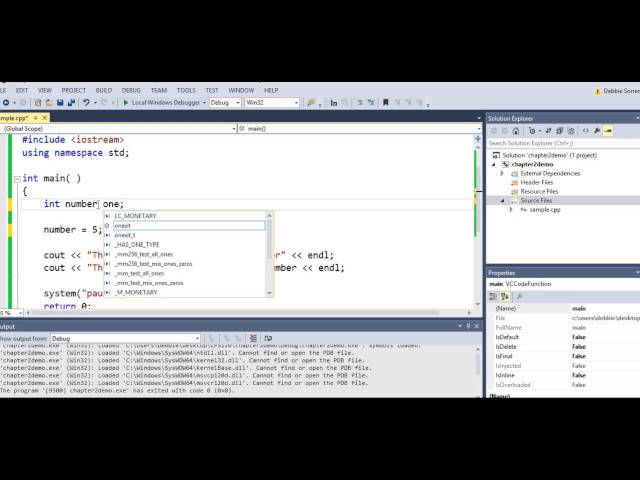Click the comment-out lines toolbar icon
Image resolution: width=640 pixels, height=480 pixels.
pyautogui.click(x=360, y=103)
